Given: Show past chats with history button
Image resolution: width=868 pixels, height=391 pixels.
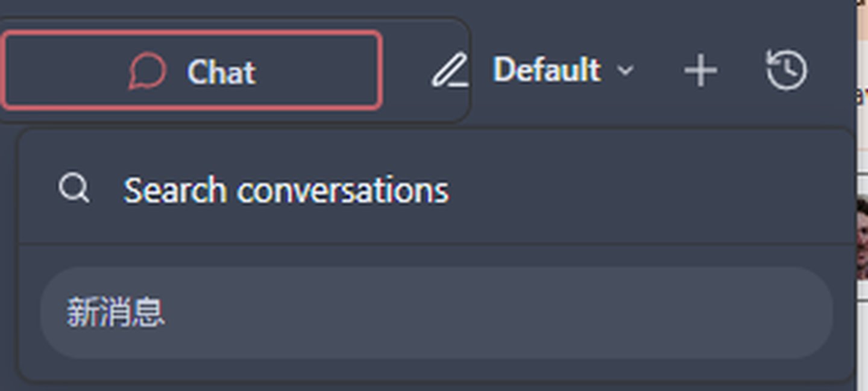Looking at the screenshot, I should click(787, 70).
